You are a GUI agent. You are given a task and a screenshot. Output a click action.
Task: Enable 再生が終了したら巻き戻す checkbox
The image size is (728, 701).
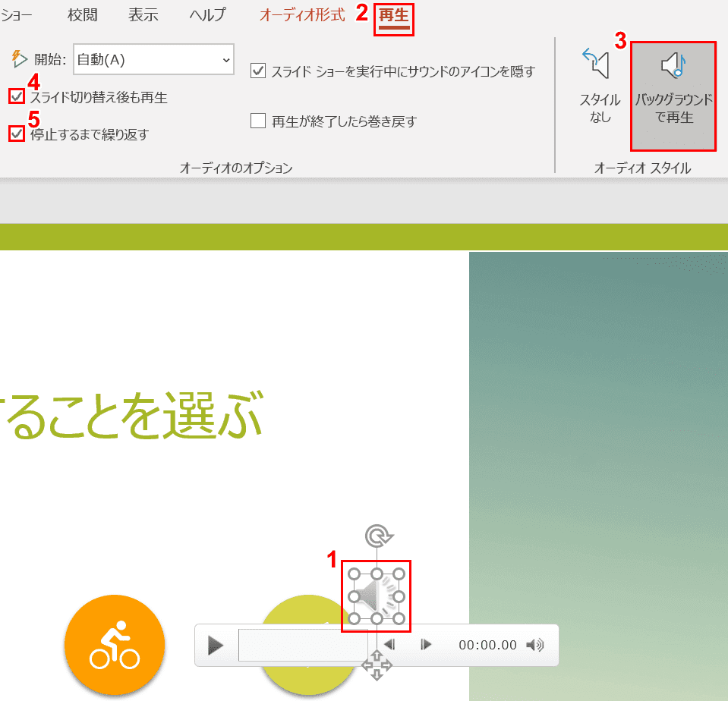click(258, 121)
